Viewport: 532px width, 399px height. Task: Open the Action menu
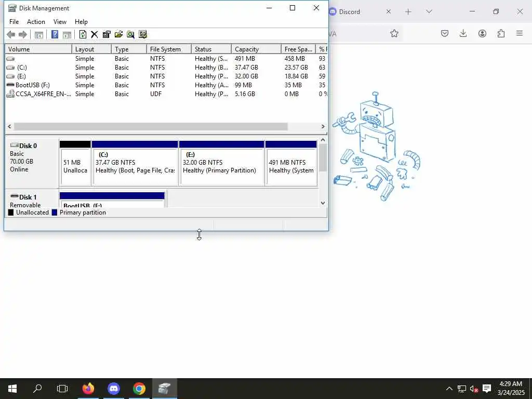[x=36, y=22]
